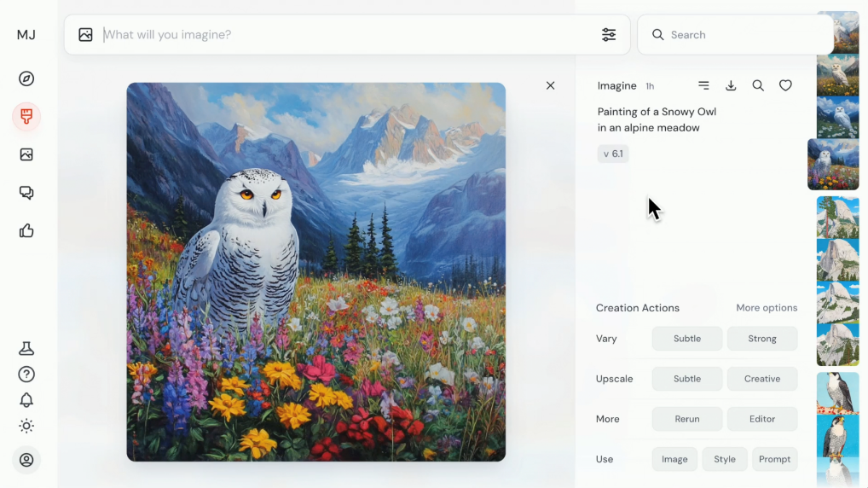Open the Editor button

[761, 419]
